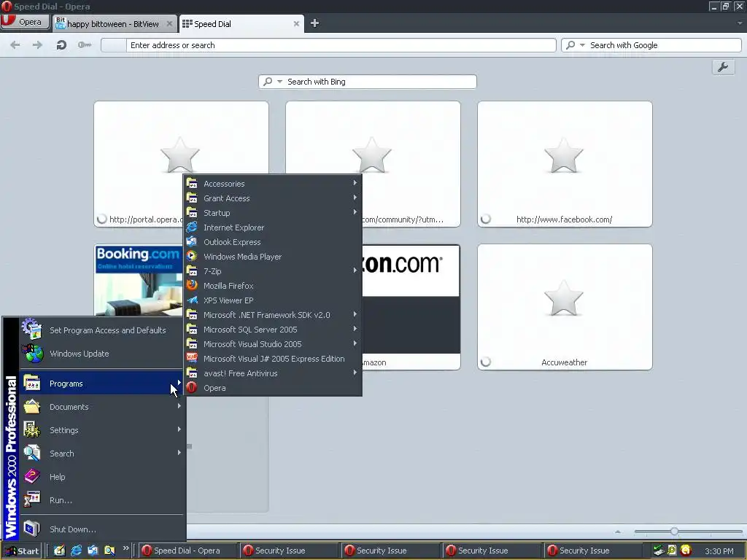The height and width of the screenshot is (560, 747).
Task: Expand the quick launch overflow chevron
Action: (x=125, y=548)
